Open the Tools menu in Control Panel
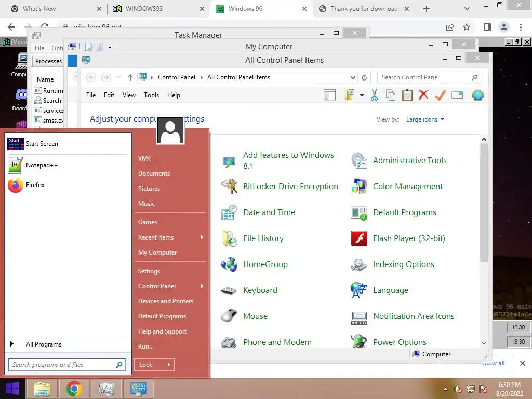The image size is (532, 399). pos(151,95)
